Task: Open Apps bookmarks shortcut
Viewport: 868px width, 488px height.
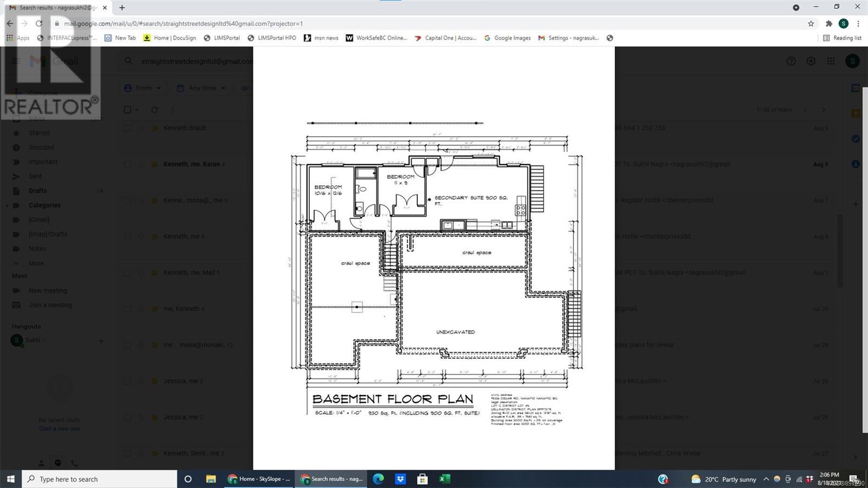Action: pyautogui.click(x=18, y=38)
